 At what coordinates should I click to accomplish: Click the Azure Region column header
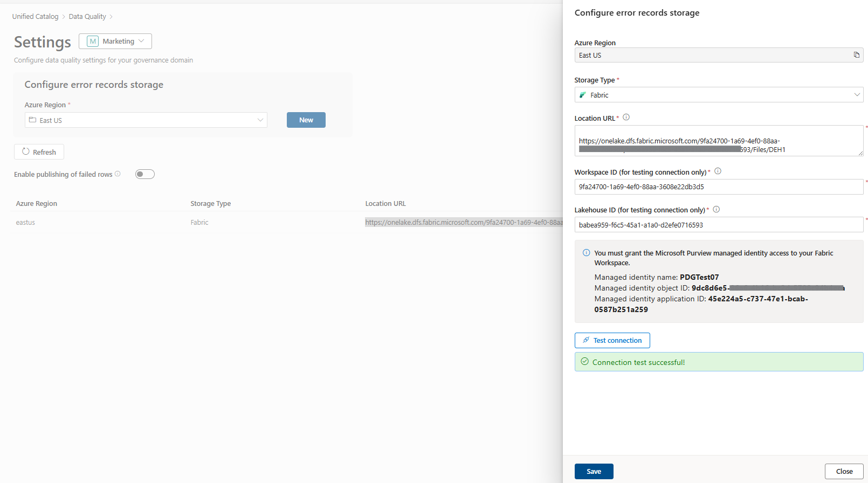(37, 204)
